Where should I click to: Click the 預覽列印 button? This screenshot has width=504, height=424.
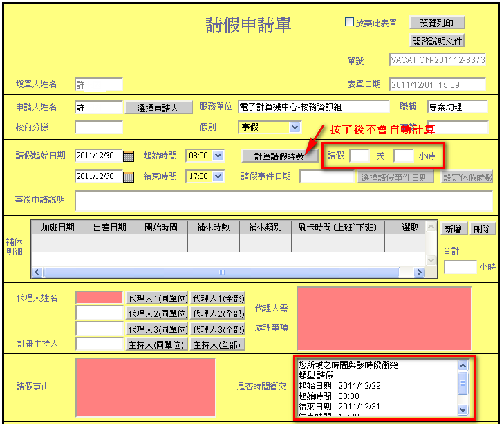point(437,23)
